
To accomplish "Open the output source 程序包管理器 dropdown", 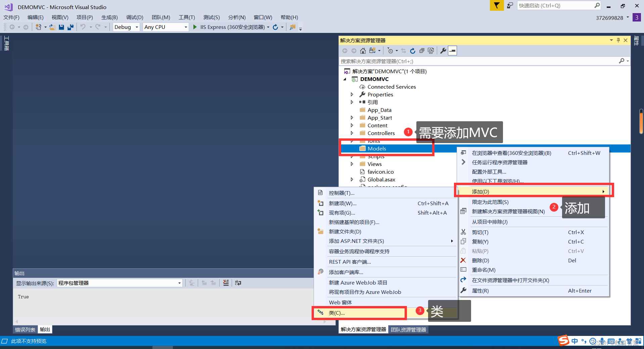I will [x=120, y=283].
